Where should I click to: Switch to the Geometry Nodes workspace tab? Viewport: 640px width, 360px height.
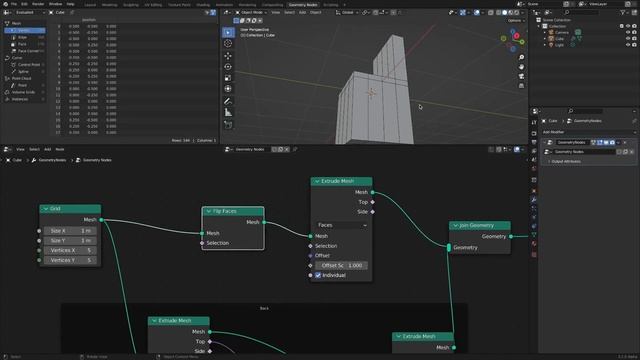coord(303,4)
